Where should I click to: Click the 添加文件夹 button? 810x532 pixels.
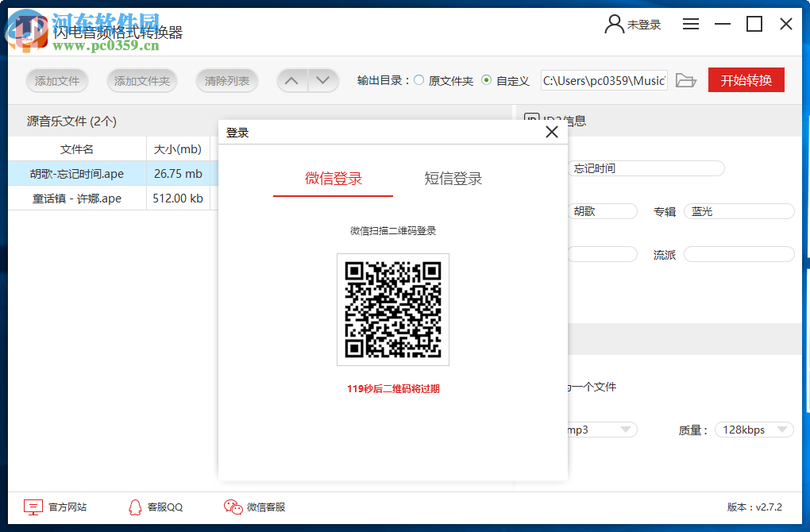pos(142,80)
